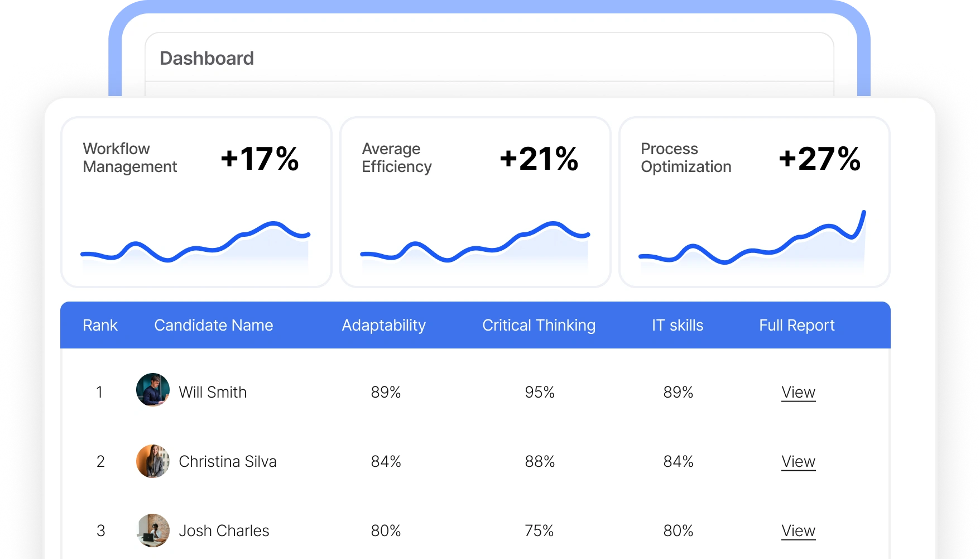
Task: Click Will Smith's IT skills score of 89%
Action: pyautogui.click(x=678, y=393)
